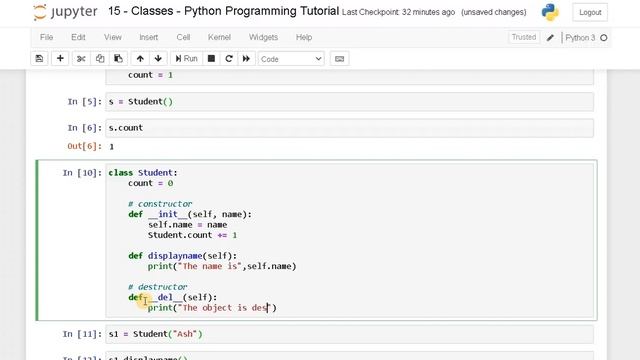Screen dimensions: 640x360
Task: Click inside cell 's = Student()'
Action: pyautogui.click(x=349, y=102)
